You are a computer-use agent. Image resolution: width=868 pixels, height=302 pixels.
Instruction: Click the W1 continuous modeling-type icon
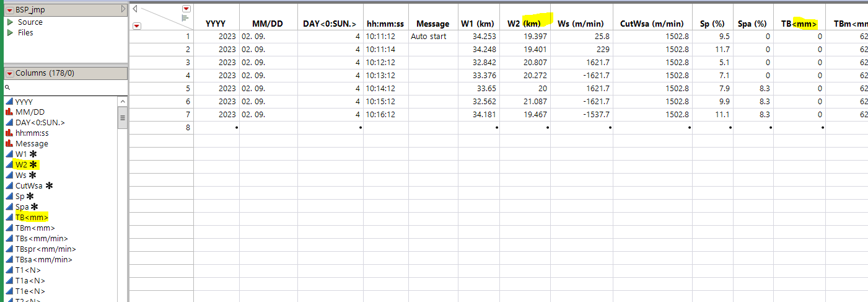[x=9, y=154]
